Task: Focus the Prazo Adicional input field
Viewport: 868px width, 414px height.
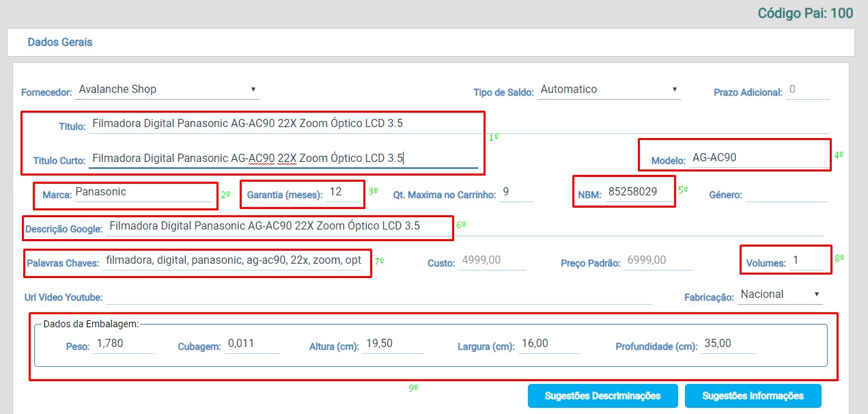Action: (x=807, y=90)
